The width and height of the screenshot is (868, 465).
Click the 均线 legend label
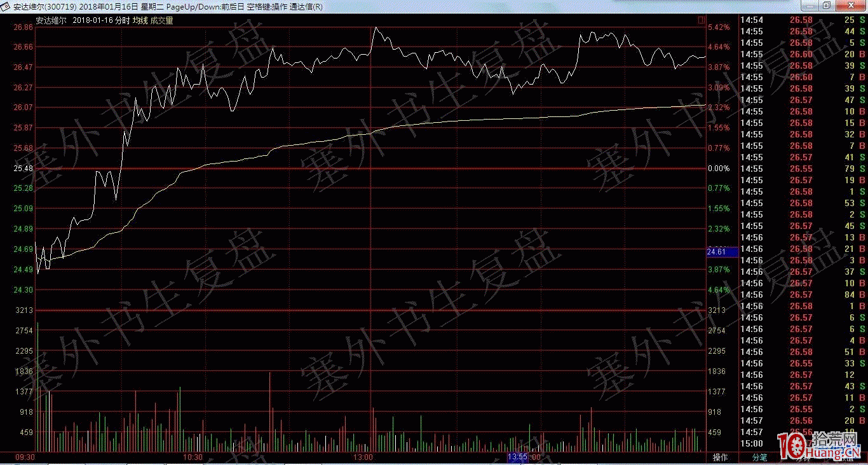pyautogui.click(x=140, y=20)
